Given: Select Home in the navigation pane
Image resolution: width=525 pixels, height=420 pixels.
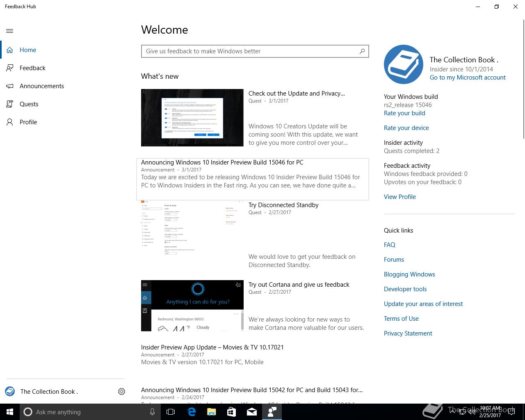Looking at the screenshot, I should (x=62, y=50).
